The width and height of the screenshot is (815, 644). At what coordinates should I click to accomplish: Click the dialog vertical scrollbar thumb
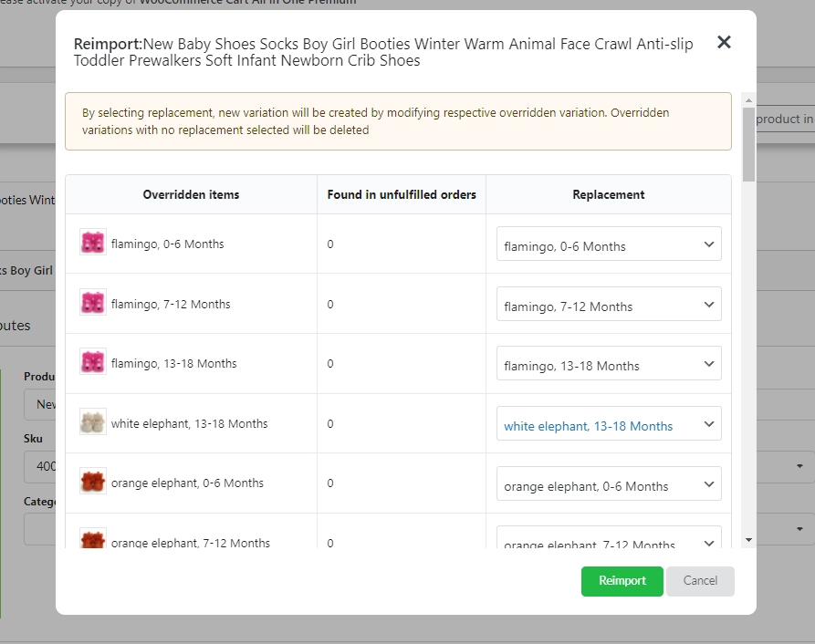click(748, 144)
